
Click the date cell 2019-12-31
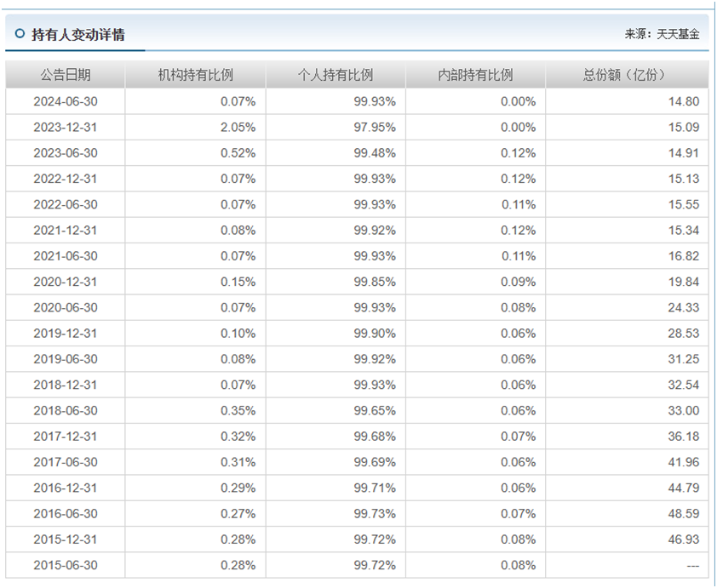tap(66, 334)
